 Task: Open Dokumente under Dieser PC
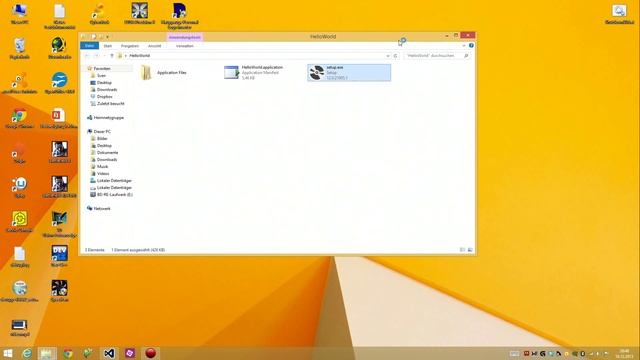pyautogui.click(x=107, y=152)
